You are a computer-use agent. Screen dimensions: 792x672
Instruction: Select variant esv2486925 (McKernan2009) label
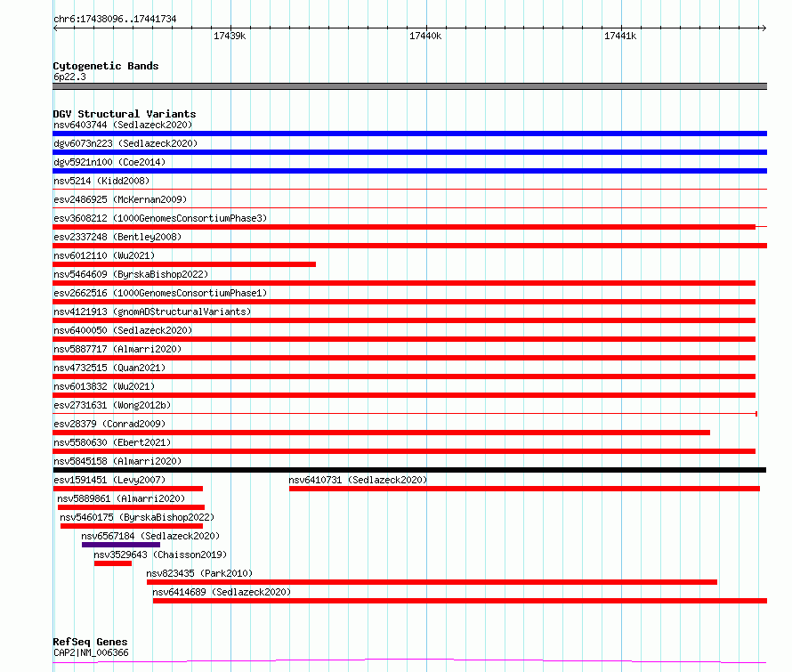(x=120, y=199)
